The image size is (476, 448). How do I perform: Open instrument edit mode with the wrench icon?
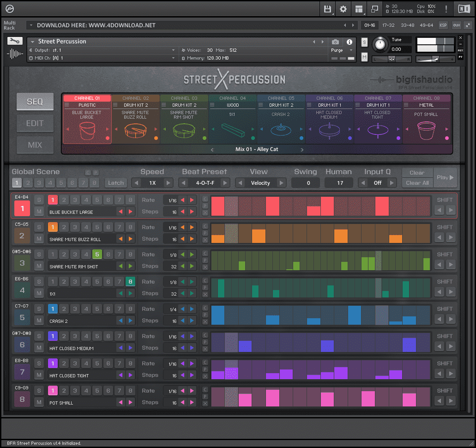point(15,41)
